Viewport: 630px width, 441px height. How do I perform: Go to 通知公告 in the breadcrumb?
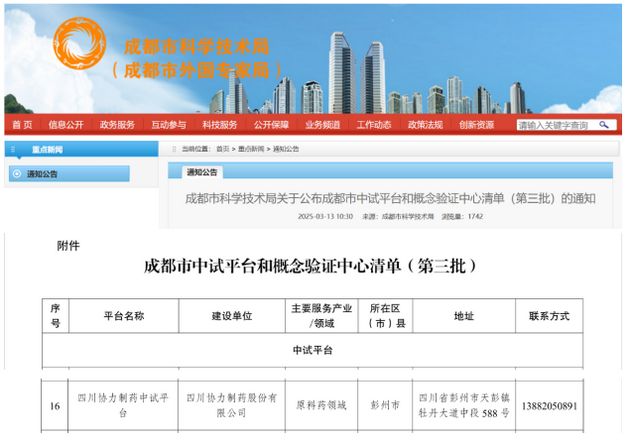click(x=286, y=149)
